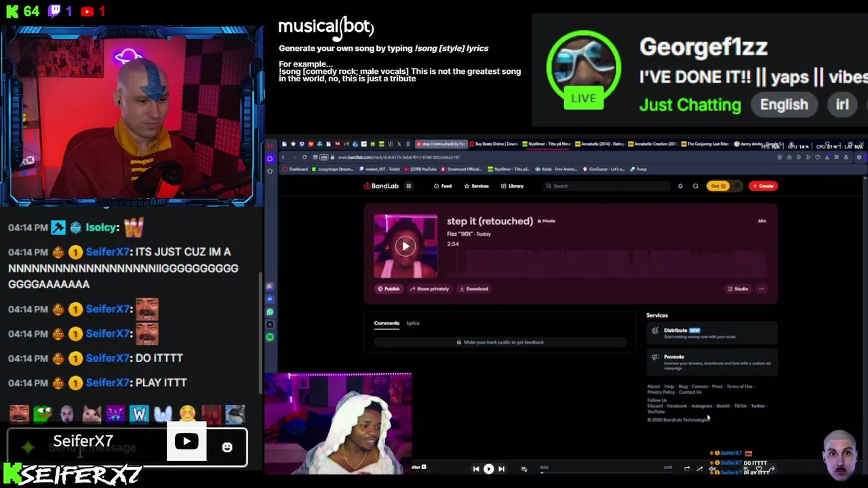The width and height of the screenshot is (868, 488).
Task: Select the cat emote in emote row
Action: [92, 413]
